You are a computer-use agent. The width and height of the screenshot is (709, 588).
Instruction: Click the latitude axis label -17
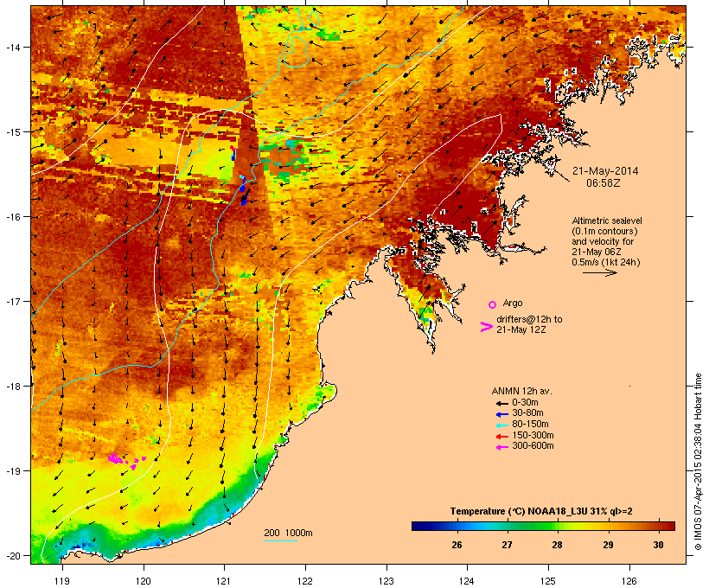[12, 301]
